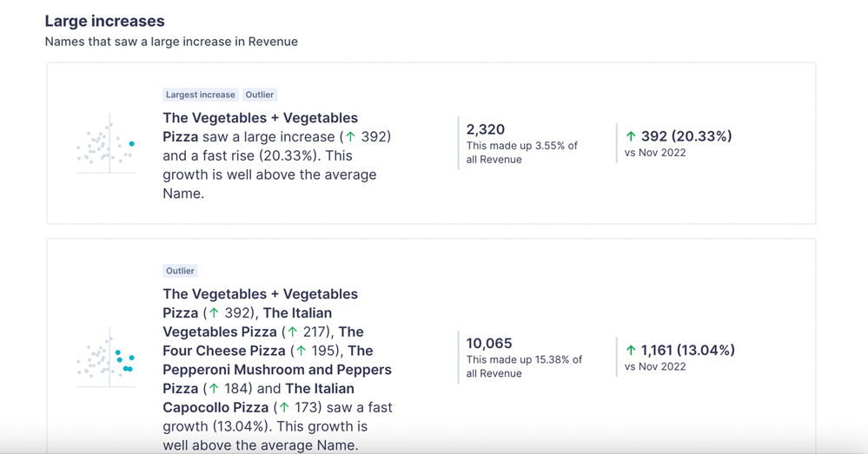The width and height of the screenshot is (868, 454).
Task: Click the "Large increases" section heading
Action: point(104,21)
